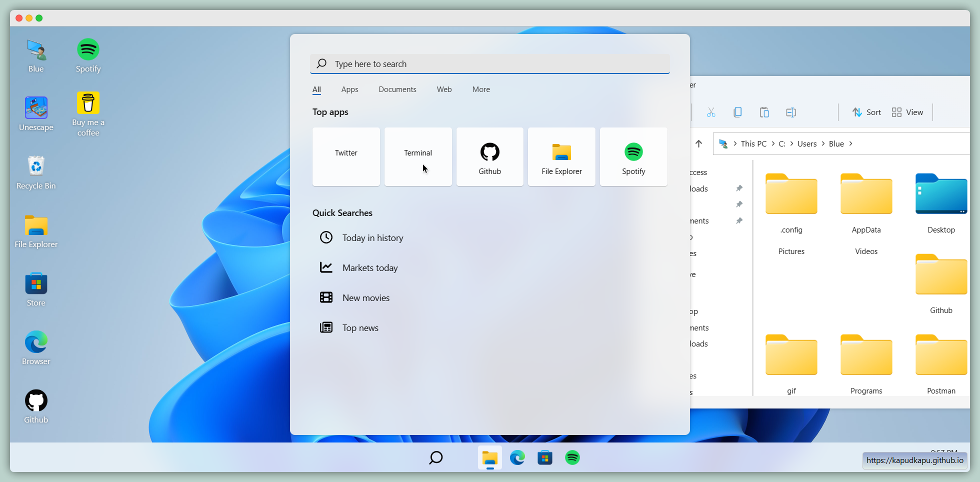Open Edge browser from the taskbar
Viewport: 980px width, 482px height.
pos(517,457)
